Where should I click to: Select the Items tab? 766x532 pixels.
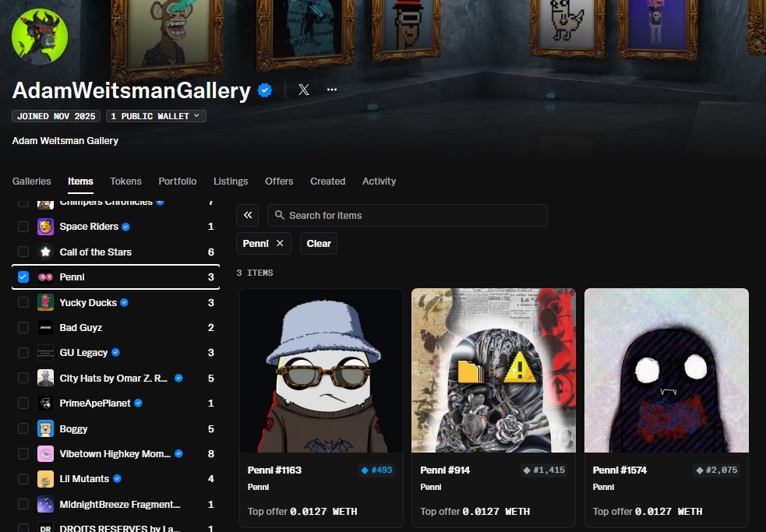click(80, 181)
